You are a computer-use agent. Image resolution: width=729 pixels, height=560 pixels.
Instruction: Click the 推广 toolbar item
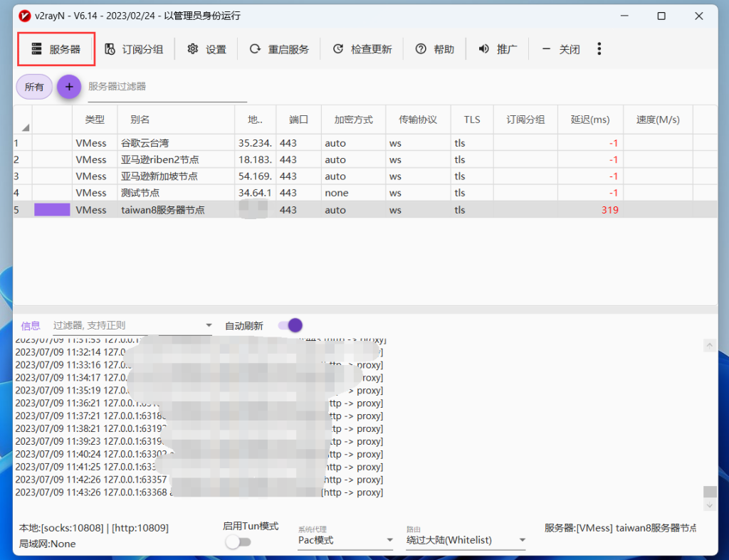tap(498, 49)
